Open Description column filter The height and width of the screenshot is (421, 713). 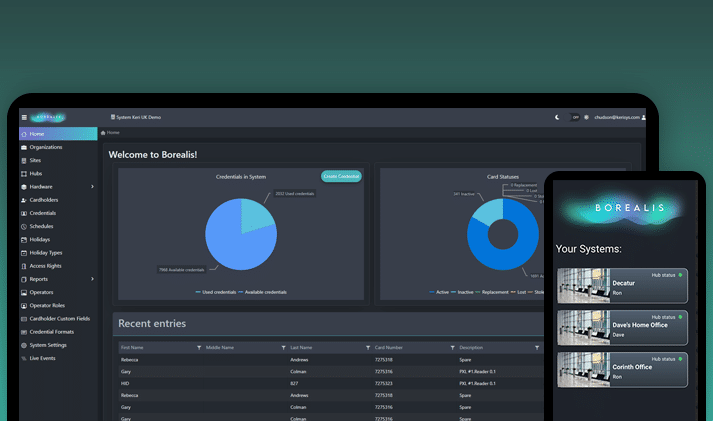pos(537,348)
